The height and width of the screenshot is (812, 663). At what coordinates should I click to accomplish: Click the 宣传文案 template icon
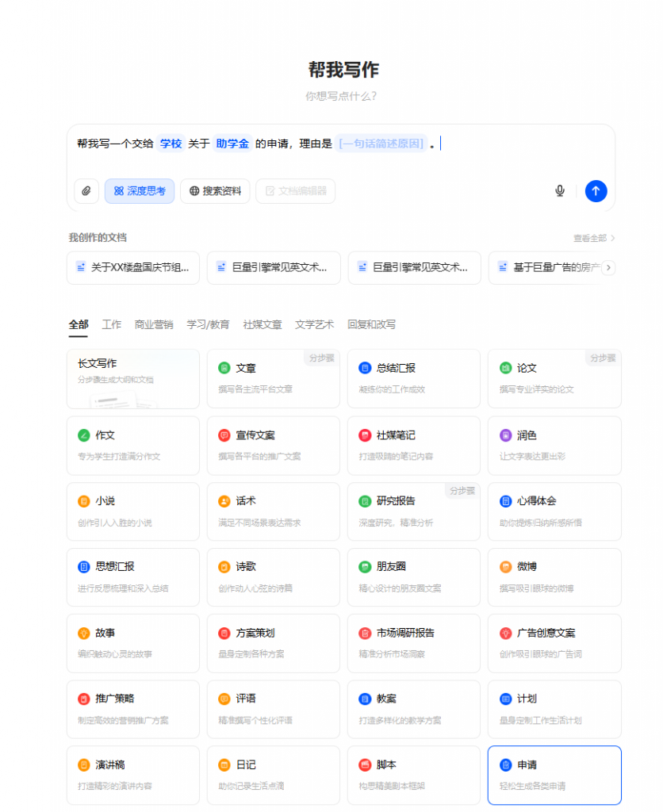tap(224, 435)
